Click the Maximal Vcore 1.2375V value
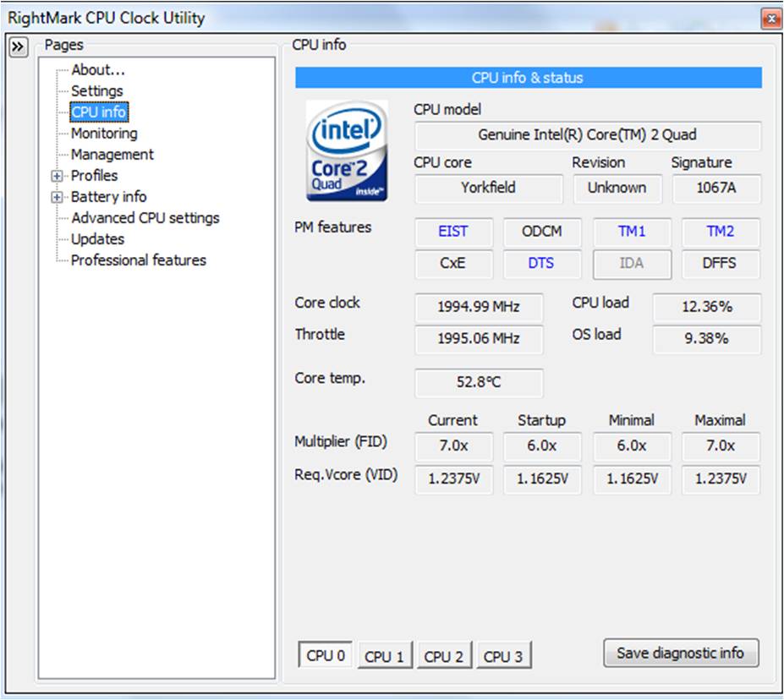784x700 pixels. point(721,479)
